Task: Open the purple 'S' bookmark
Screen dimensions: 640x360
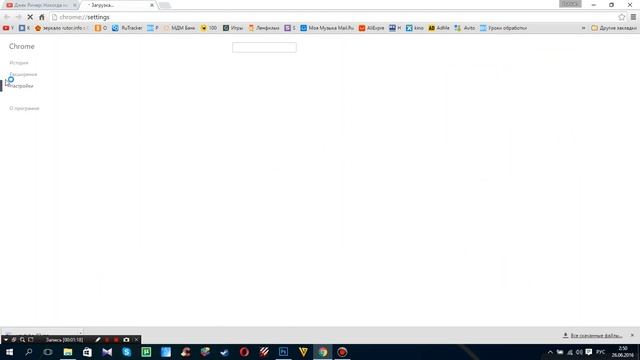Action: click(x=290, y=28)
